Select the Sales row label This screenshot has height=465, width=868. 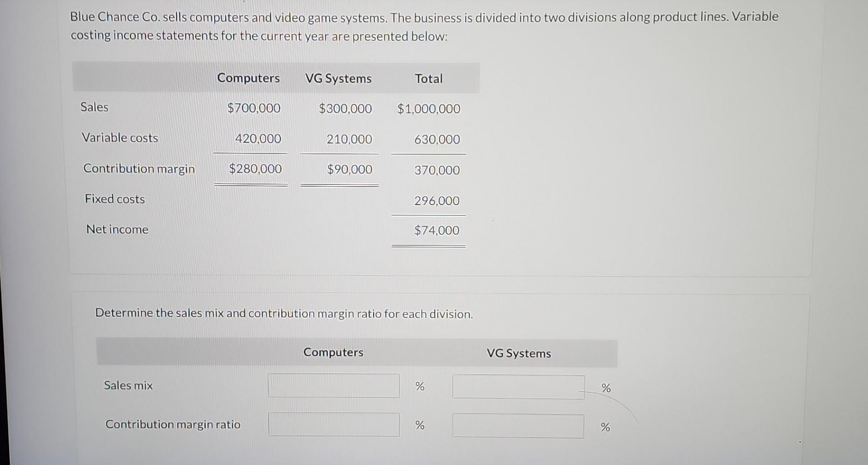94,107
